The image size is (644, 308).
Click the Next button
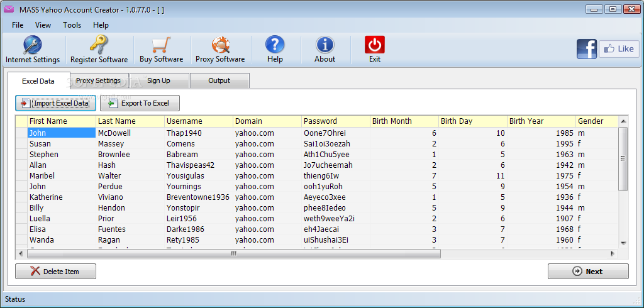click(588, 271)
